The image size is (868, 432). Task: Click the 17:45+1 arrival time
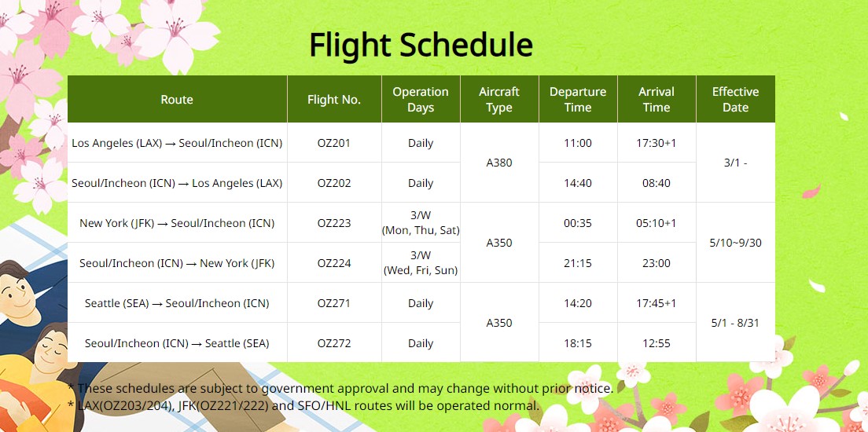(x=657, y=303)
